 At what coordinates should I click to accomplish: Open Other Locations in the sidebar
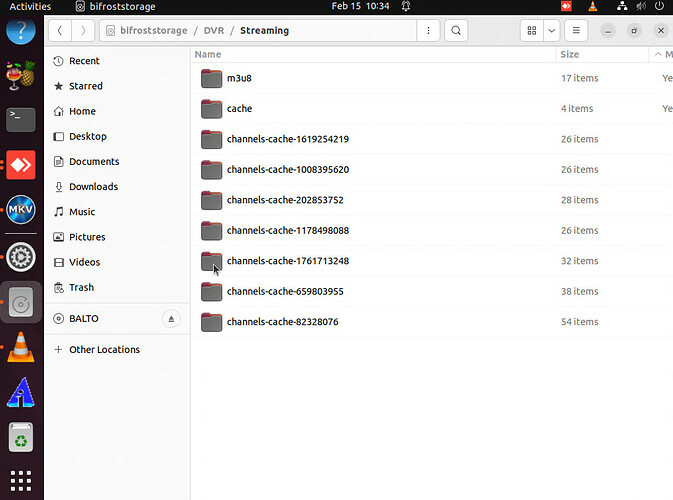point(104,350)
